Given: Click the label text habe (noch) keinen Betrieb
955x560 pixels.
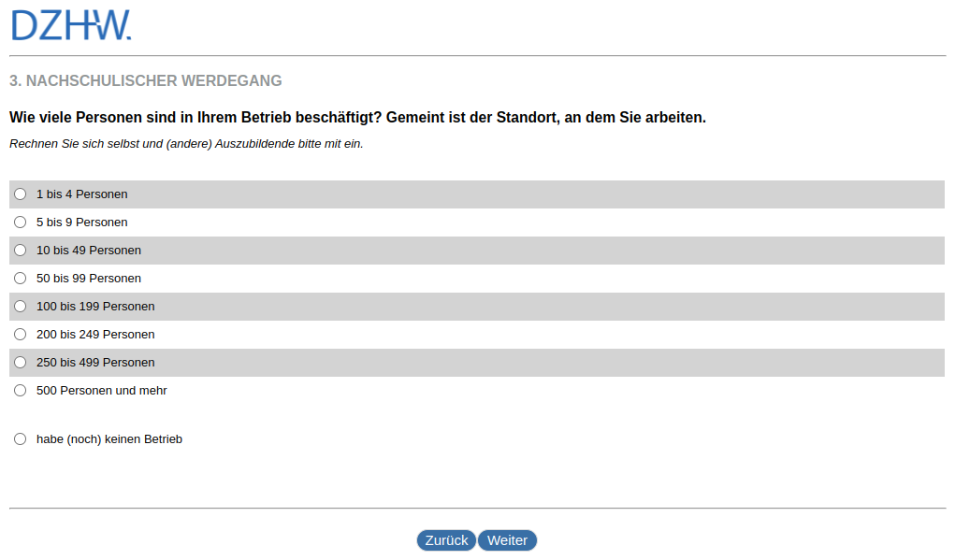Looking at the screenshot, I should (x=109, y=439).
